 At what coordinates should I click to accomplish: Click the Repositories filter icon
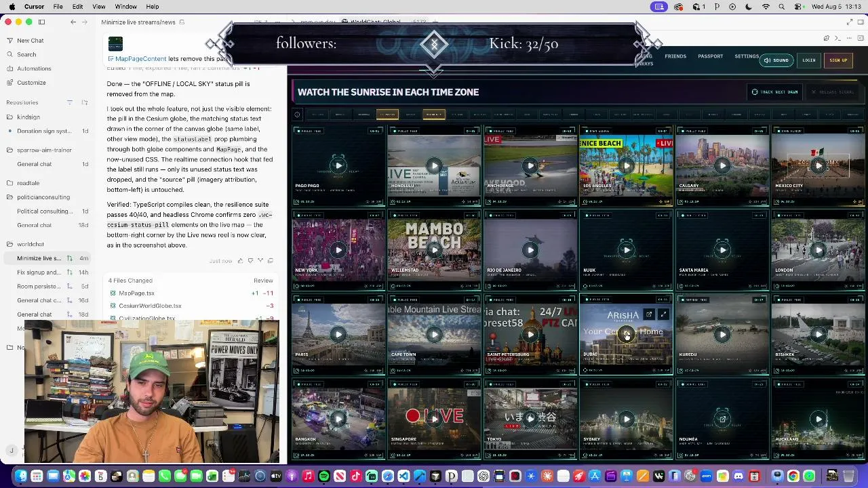click(x=69, y=102)
